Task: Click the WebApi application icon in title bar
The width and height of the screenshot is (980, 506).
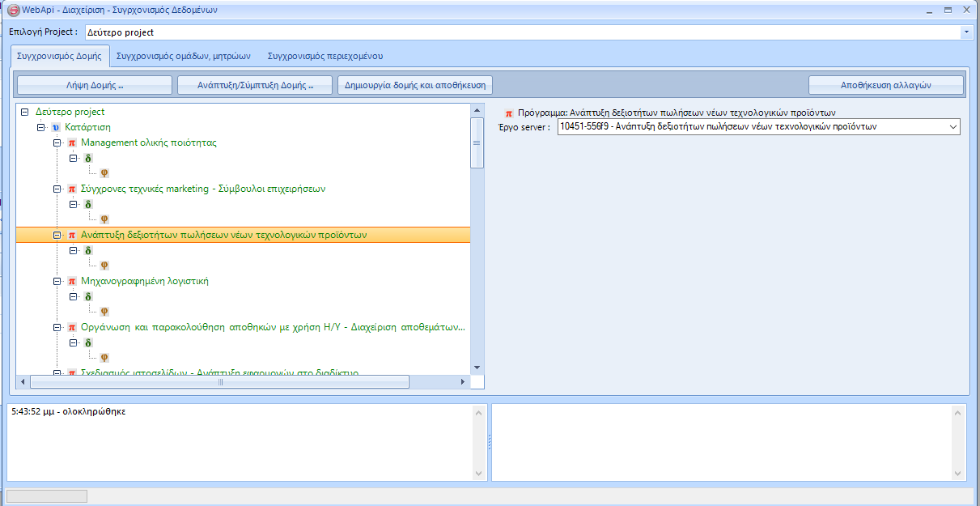Action: (x=12, y=11)
